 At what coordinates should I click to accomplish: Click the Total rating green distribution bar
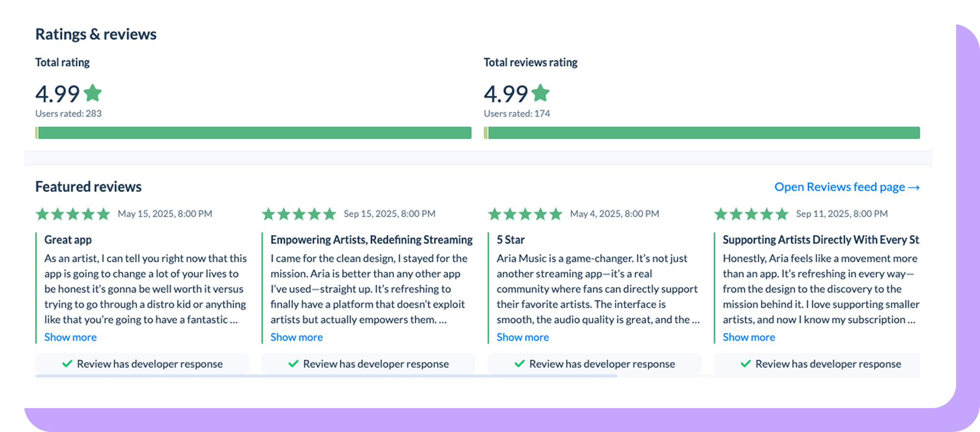click(254, 133)
